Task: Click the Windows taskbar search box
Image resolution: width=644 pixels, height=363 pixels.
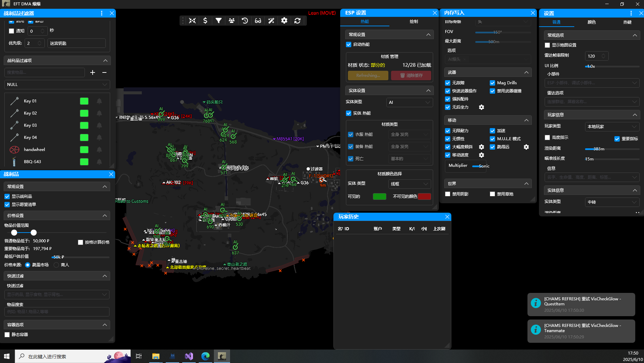Action: coord(72,356)
